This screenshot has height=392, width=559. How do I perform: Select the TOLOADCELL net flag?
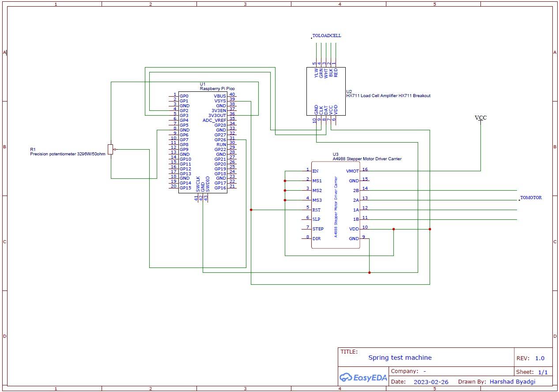(327, 35)
